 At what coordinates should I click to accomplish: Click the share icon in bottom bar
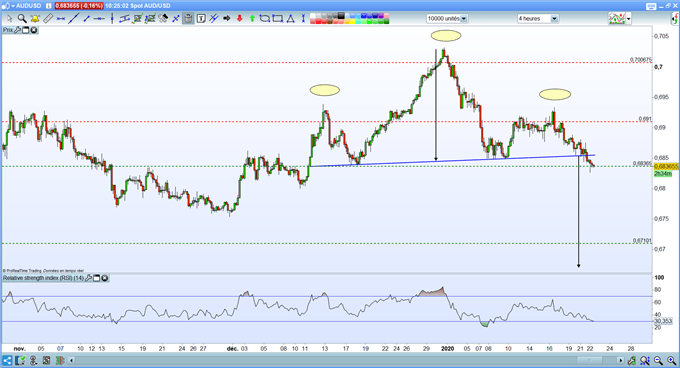tap(7, 361)
